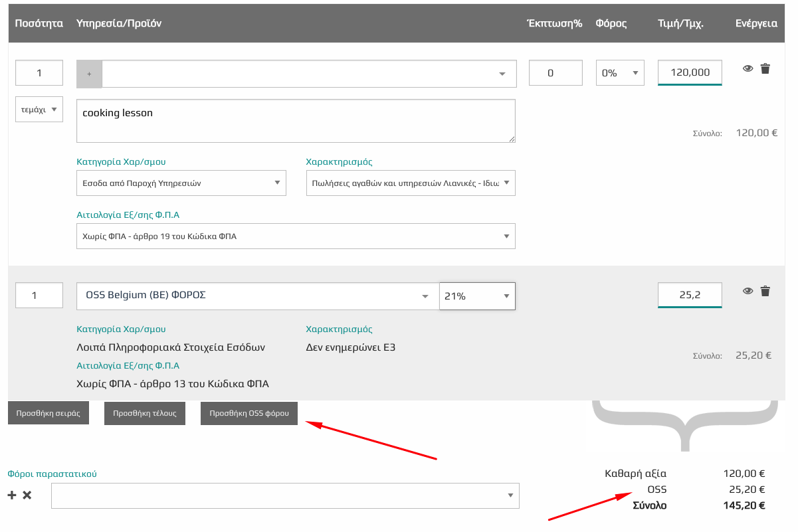The height and width of the screenshot is (532, 798).
Task: Expand the τεμάχι unit dropdown
Action: (x=39, y=110)
